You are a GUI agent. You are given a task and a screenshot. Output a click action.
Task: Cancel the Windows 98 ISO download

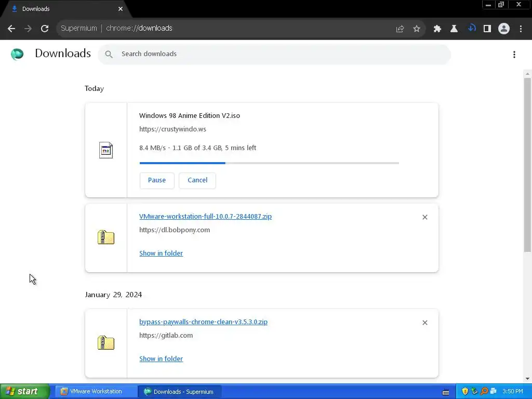click(x=197, y=180)
